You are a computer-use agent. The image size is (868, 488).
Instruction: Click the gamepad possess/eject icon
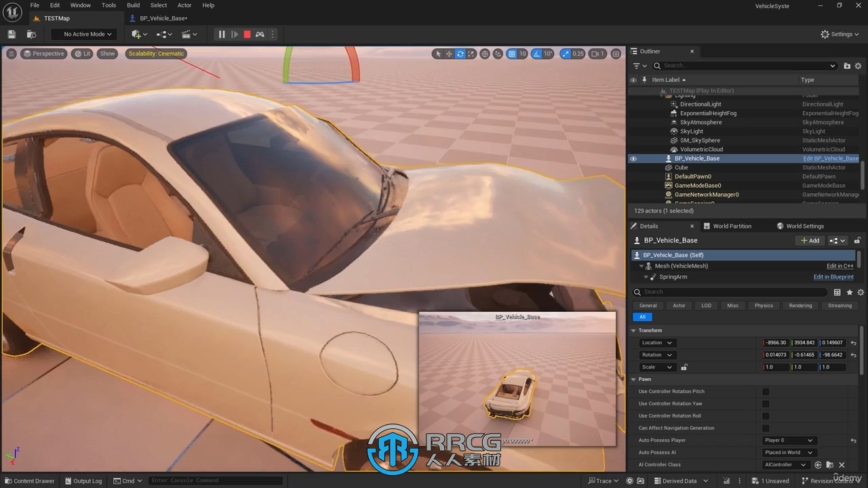(x=260, y=34)
